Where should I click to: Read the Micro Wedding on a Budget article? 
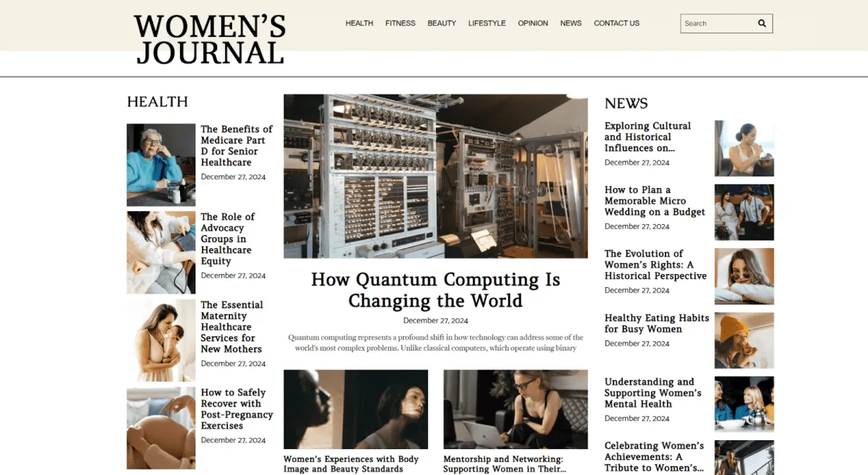click(x=655, y=201)
